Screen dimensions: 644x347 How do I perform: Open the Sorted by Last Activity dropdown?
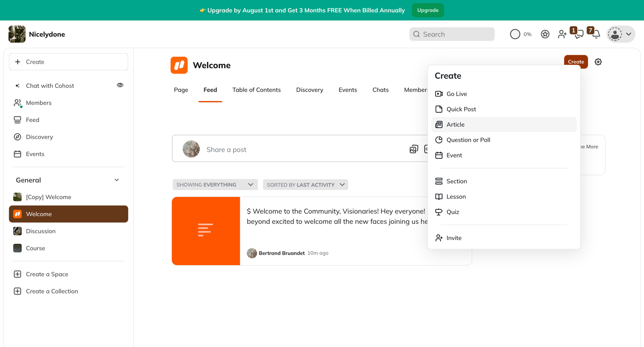pyautogui.click(x=305, y=185)
